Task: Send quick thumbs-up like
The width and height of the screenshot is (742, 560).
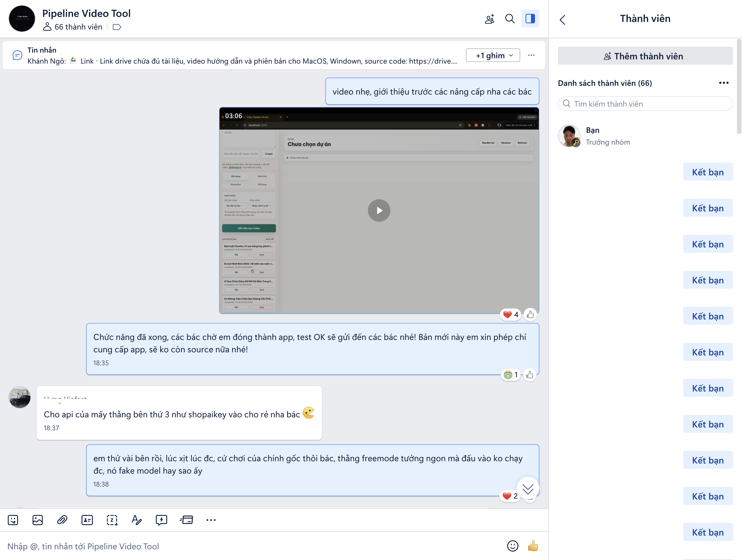Action: [533, 546]
